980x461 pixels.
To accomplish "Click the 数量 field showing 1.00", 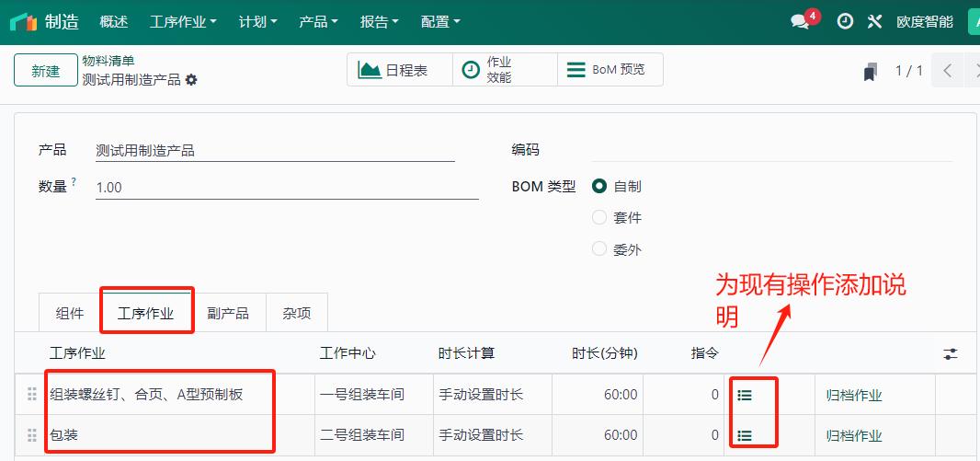I will pyautogui.click(x=287, y=187).
